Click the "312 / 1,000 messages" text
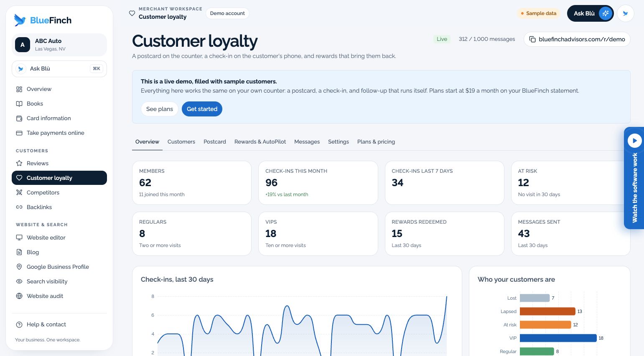Viewport: 644px width, 356px height. click(487, 39)
